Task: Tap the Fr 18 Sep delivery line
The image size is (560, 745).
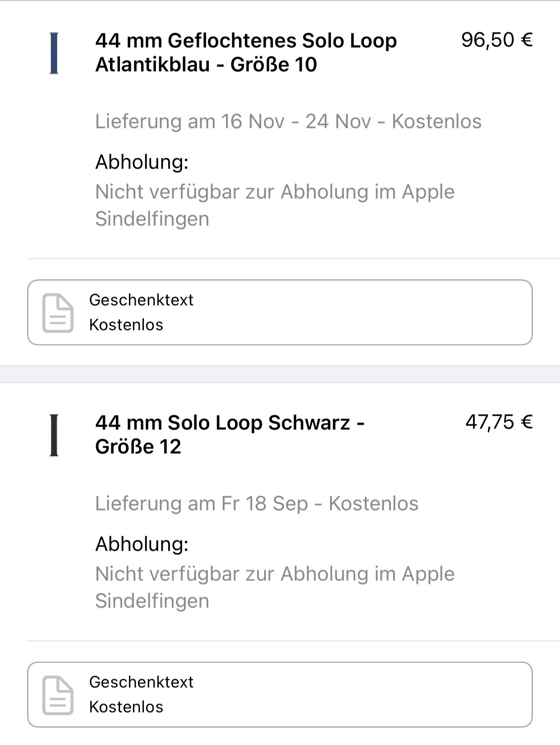Action: click(257, 503)
